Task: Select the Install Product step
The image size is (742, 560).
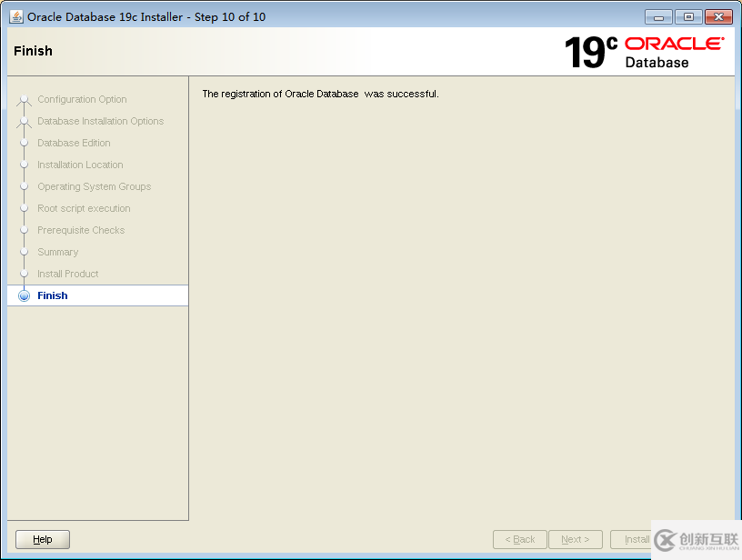Action: tap(67, 274)
